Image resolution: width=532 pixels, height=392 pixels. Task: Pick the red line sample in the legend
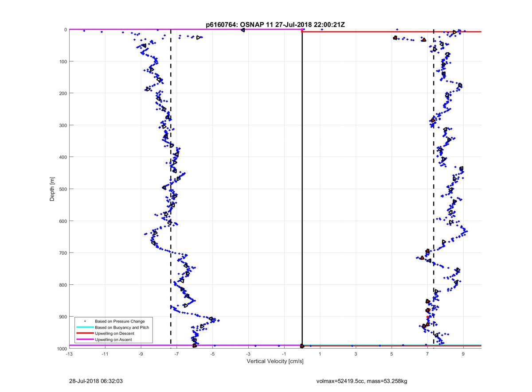84,333
